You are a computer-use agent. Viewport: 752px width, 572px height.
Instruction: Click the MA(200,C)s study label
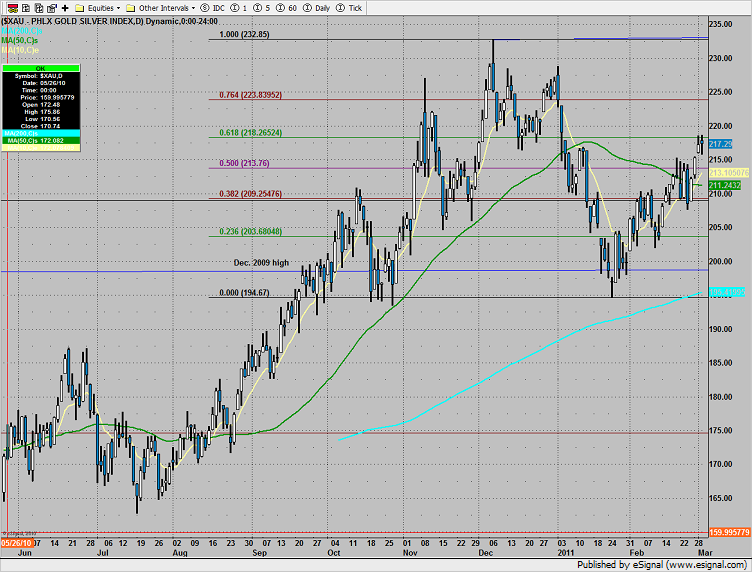22,31
